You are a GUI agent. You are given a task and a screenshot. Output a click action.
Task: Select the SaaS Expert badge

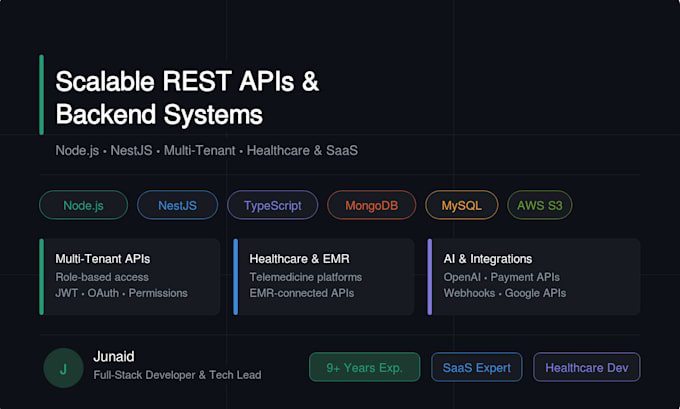pyautogui.click(x=477, y=367)
